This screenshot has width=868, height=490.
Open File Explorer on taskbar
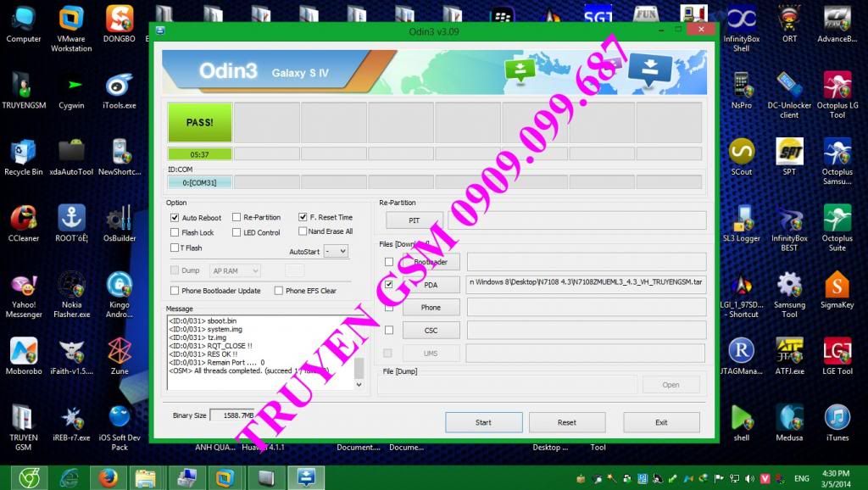click(x=145, y=477)
